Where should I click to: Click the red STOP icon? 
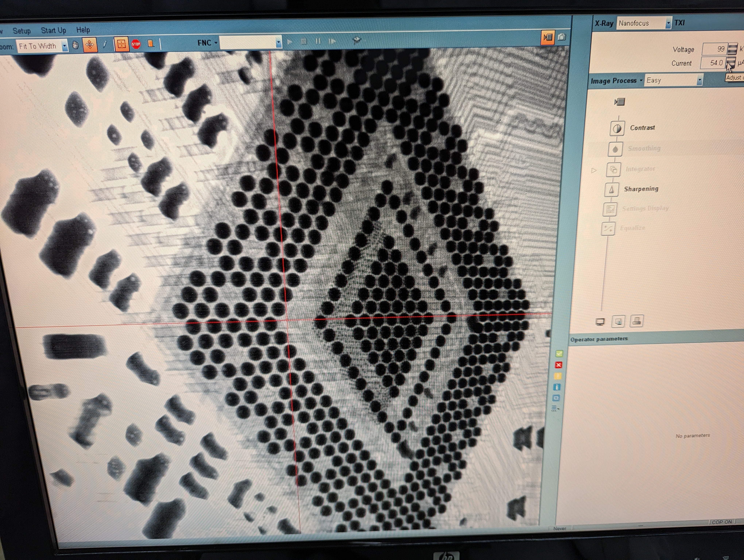click(x=136, y=44)
